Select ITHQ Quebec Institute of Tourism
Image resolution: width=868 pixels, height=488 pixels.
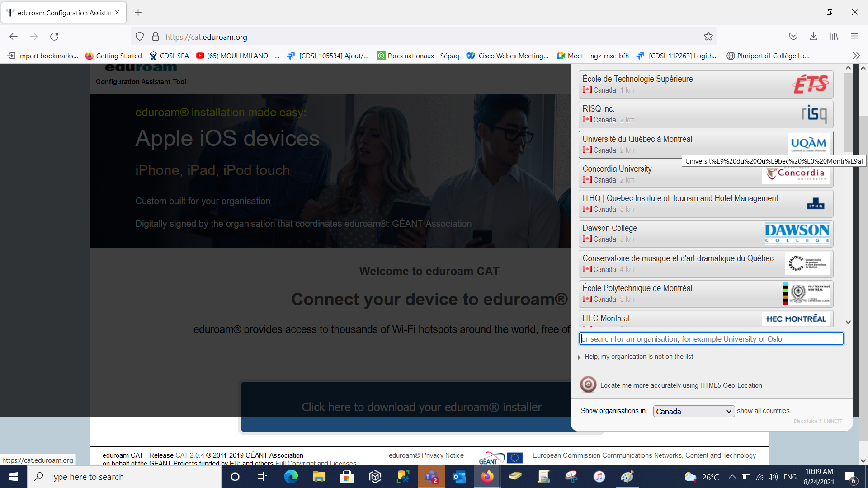tap(706, 204)
